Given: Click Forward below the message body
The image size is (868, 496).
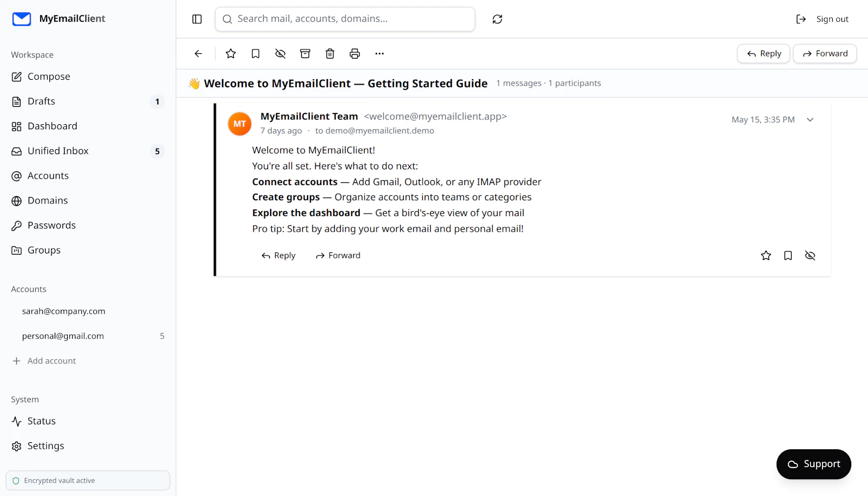Looking at the screenshot, I should [338, 256].
